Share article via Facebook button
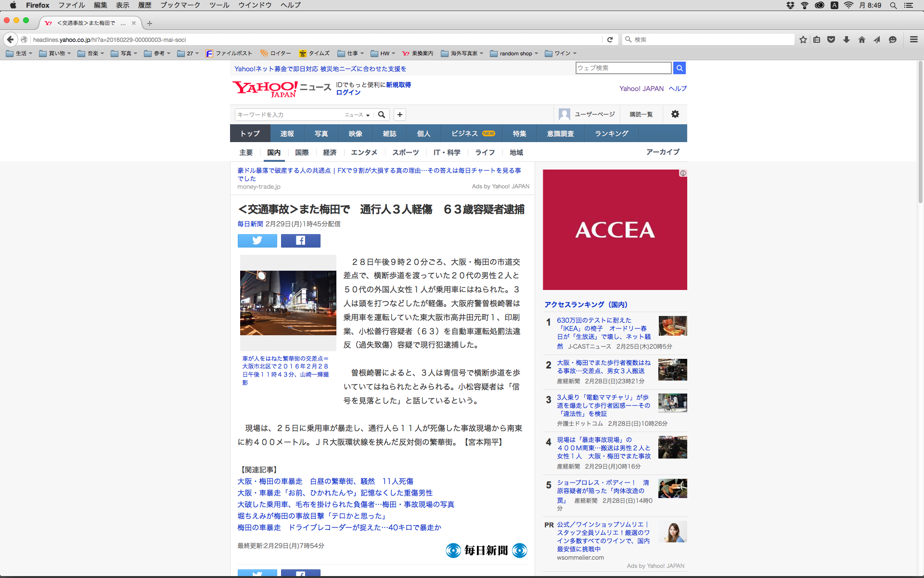 300,240
